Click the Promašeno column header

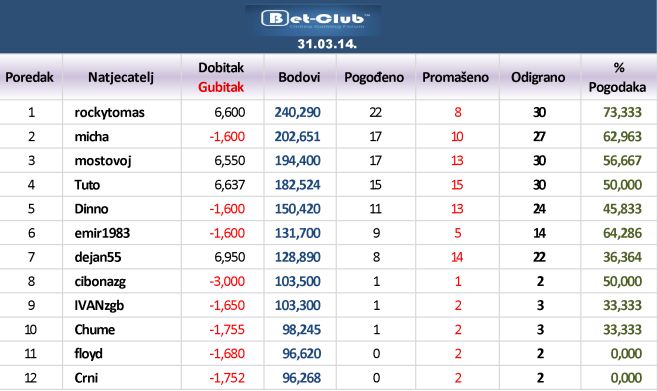pyautogui.click(x=455, y=77)
